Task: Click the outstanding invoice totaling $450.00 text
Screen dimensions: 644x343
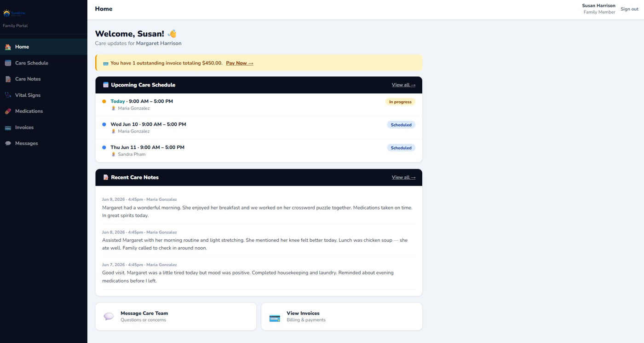Action: point(167,63)
